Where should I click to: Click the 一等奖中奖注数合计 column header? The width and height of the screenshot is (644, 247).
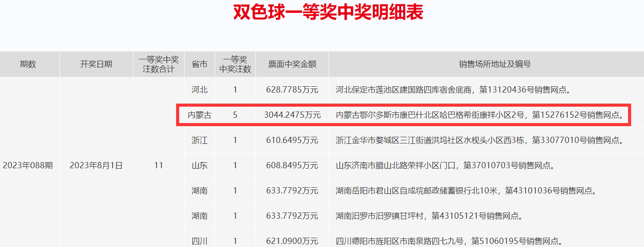click(159, 64)
